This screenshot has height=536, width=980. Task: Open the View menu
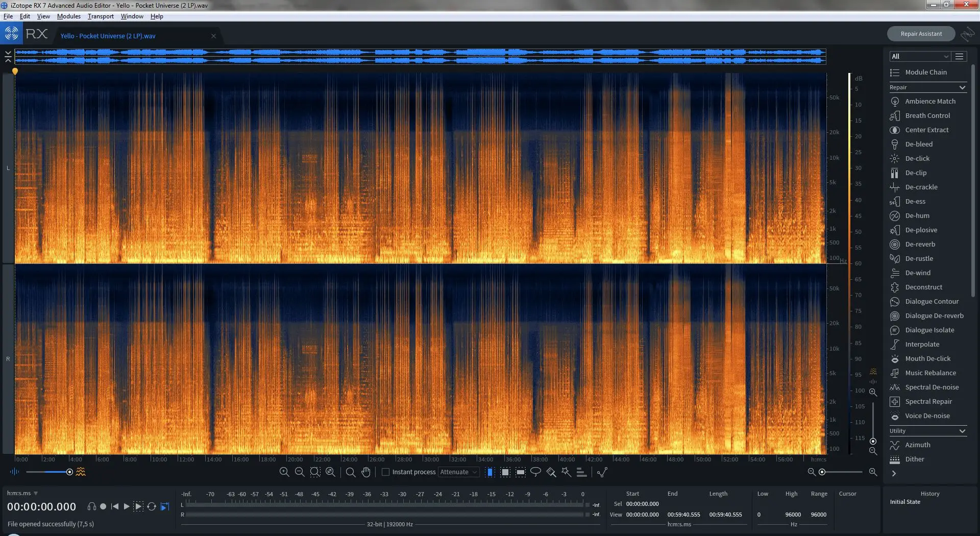click(x=43, y=16)
